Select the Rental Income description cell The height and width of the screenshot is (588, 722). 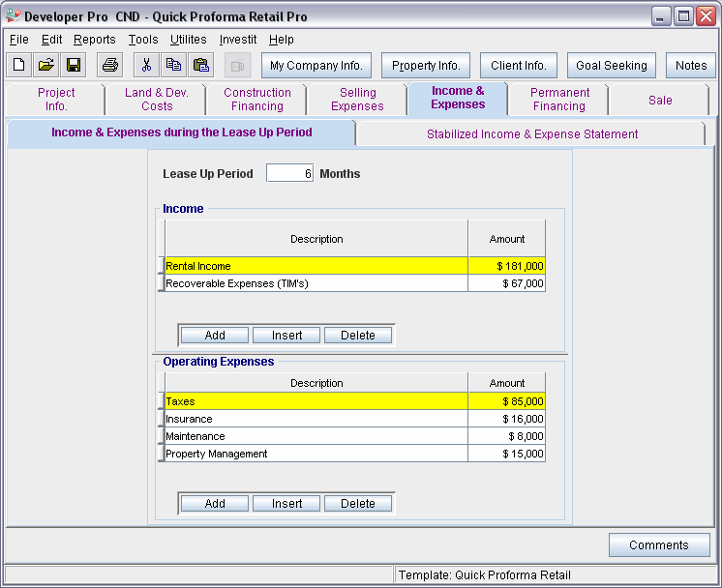pos(316,266)
